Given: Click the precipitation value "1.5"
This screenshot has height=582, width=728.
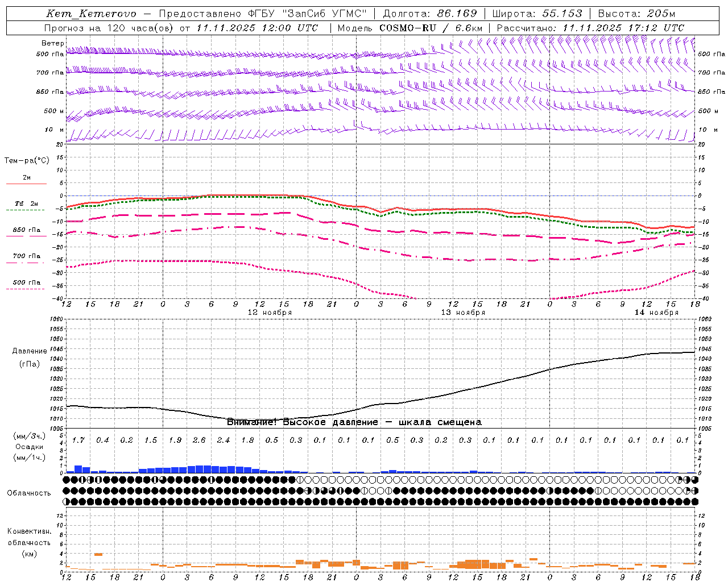Looking at the screenshot, I should tap(151, 440).
